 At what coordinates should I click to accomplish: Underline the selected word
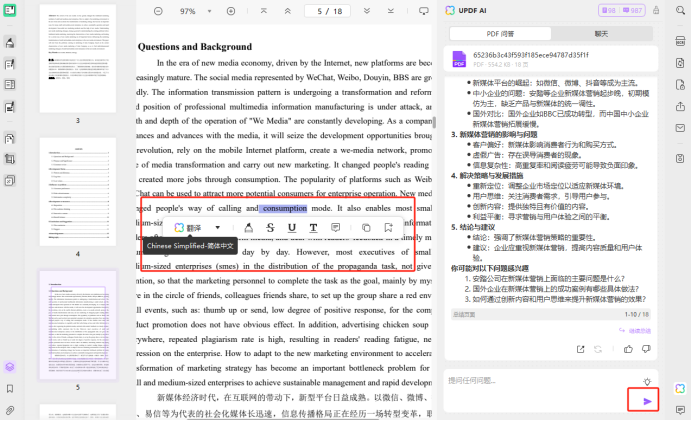[292, 227]
